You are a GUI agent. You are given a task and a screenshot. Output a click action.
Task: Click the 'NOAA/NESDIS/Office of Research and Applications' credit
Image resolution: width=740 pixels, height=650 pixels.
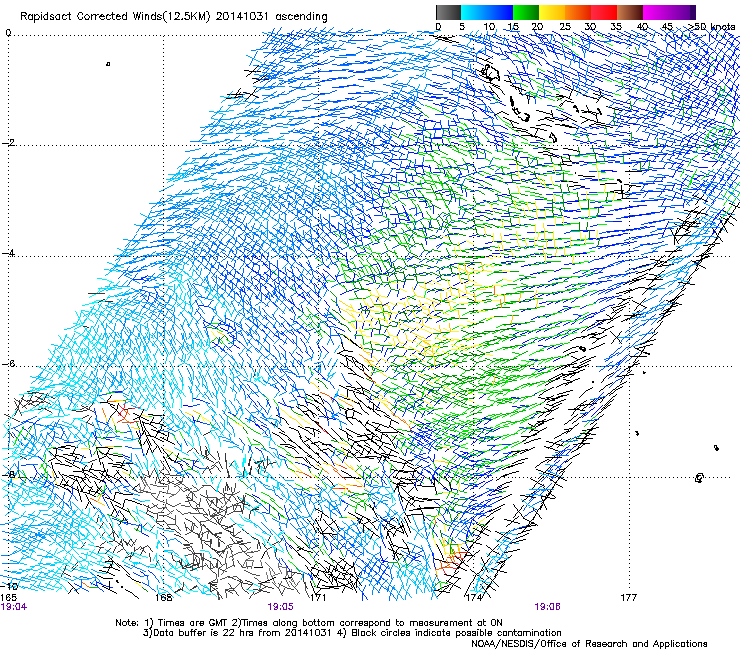(x=589, y=644)
